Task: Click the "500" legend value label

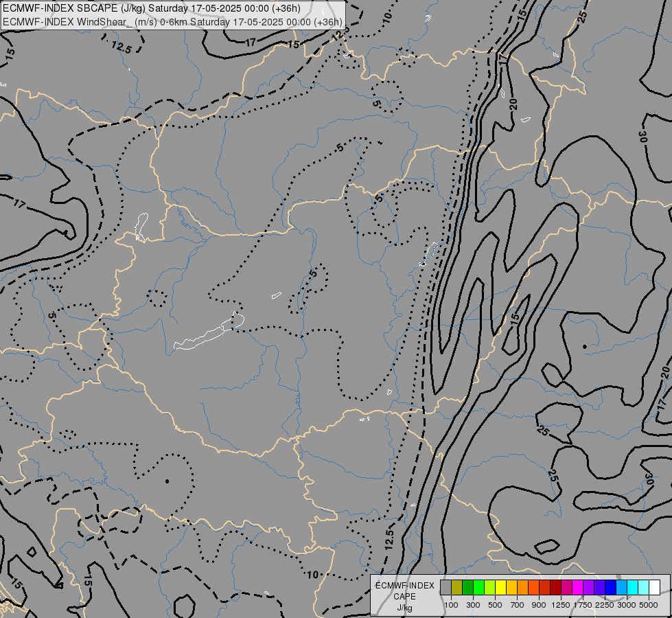Action: (x=495, y=605)
